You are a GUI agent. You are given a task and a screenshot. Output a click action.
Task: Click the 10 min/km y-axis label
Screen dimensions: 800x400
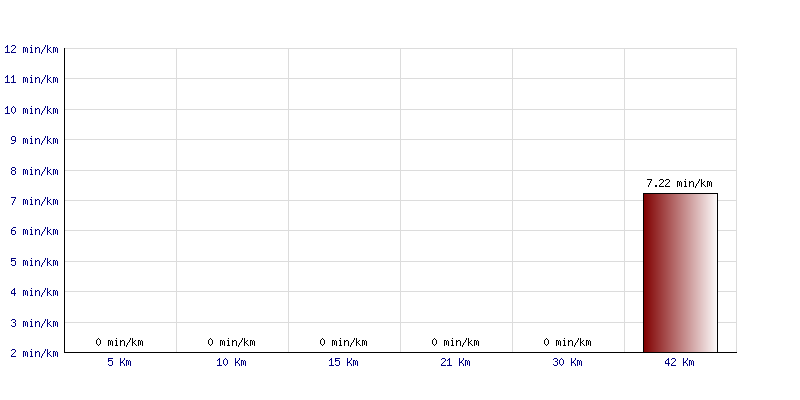31,110
